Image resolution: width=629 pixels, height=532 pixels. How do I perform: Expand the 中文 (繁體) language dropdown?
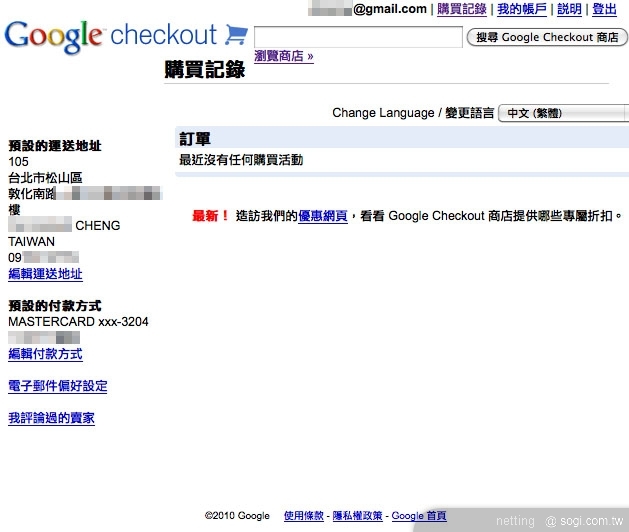563,113
